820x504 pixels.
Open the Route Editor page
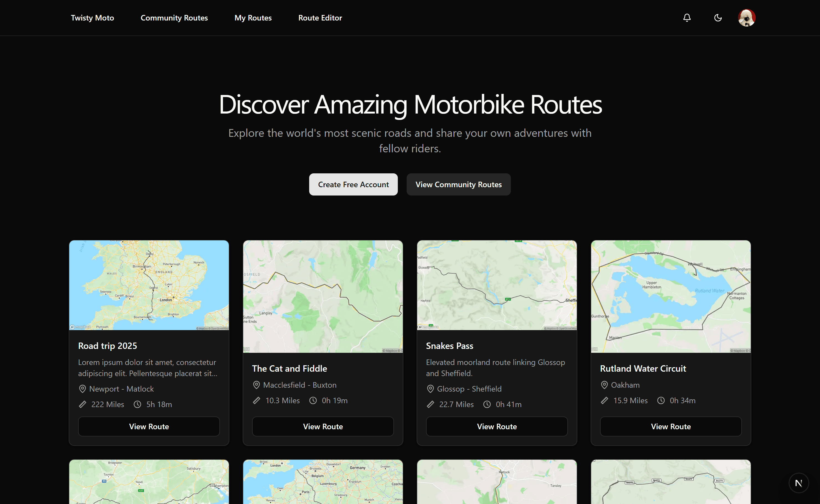point(320,18)
